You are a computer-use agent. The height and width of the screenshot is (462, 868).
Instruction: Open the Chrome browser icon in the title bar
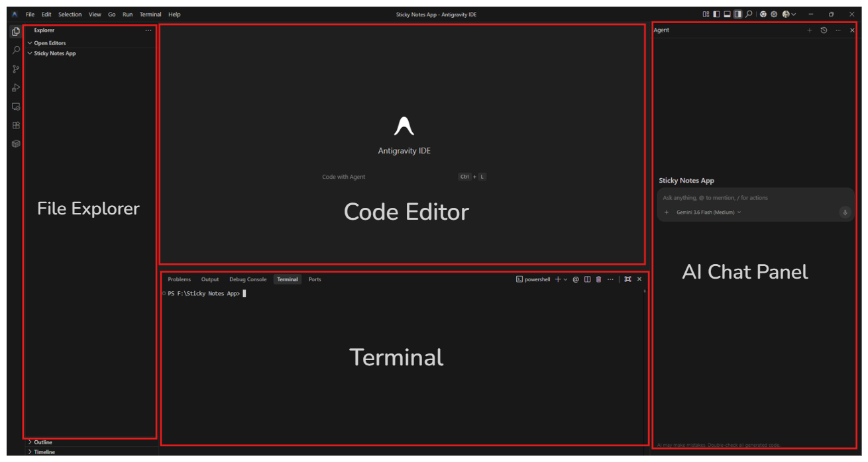(x=763, y=14)
